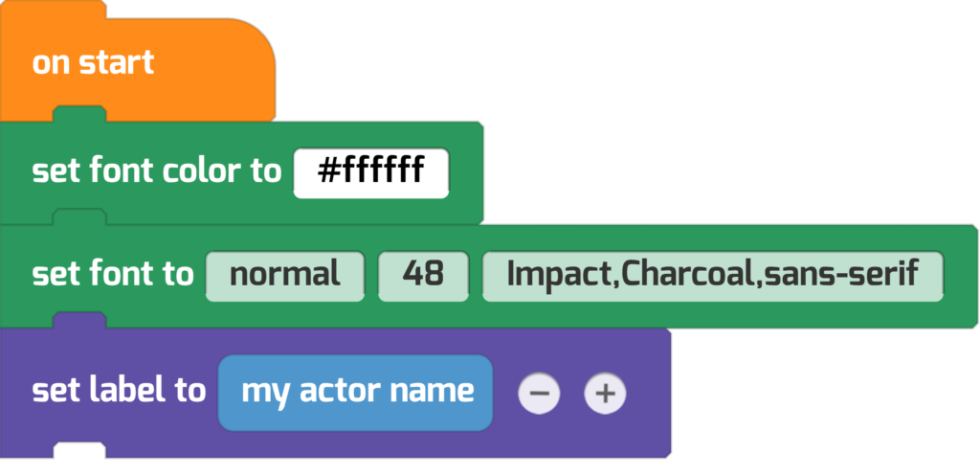
Task: Click the plus icon on set label block
Action: [605, 394]
